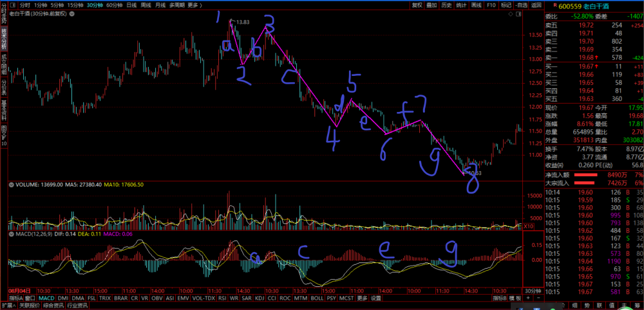
Task: Select the 指标A indicator group
Action: click(15, 298)
